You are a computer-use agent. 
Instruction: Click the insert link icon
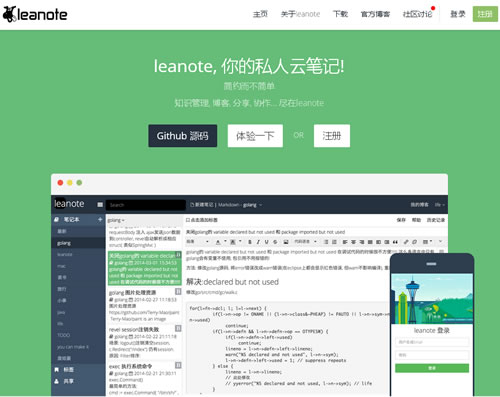pyautogui.click(x=406, y=242)
